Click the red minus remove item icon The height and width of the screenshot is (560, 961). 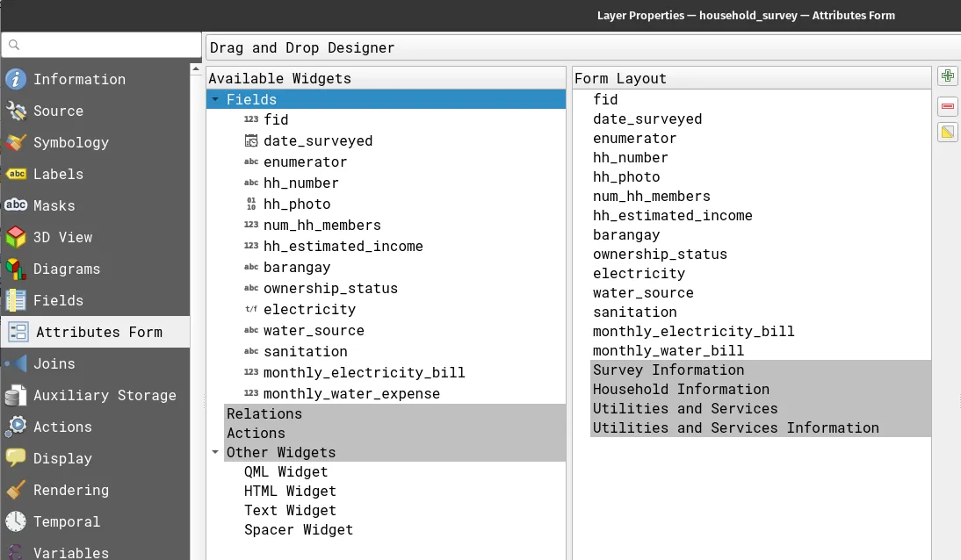(x=947, y=106)
